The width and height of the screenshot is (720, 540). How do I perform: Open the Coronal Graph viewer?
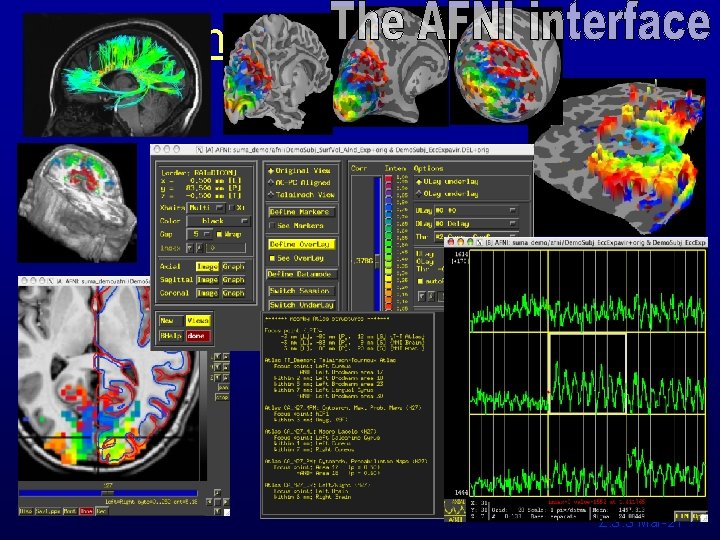point(233,293)
